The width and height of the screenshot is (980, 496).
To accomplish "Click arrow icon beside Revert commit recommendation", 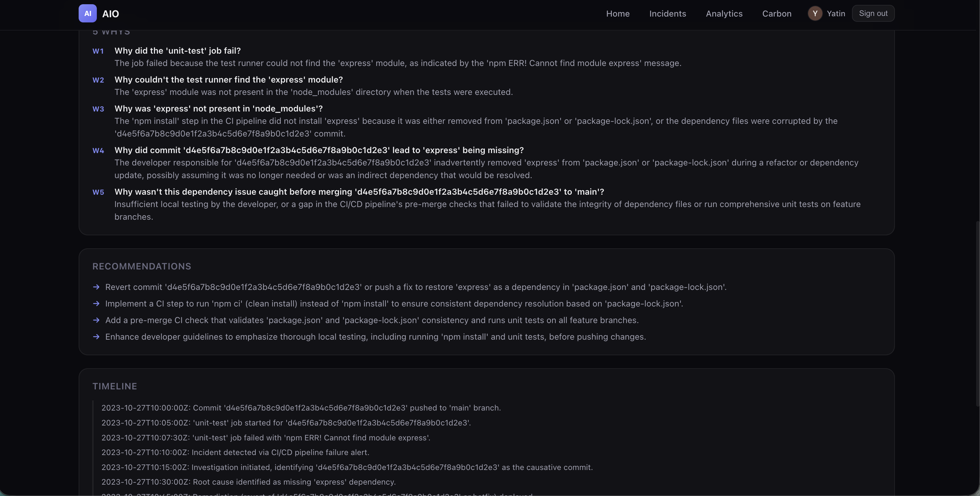I will pos(96,287).
